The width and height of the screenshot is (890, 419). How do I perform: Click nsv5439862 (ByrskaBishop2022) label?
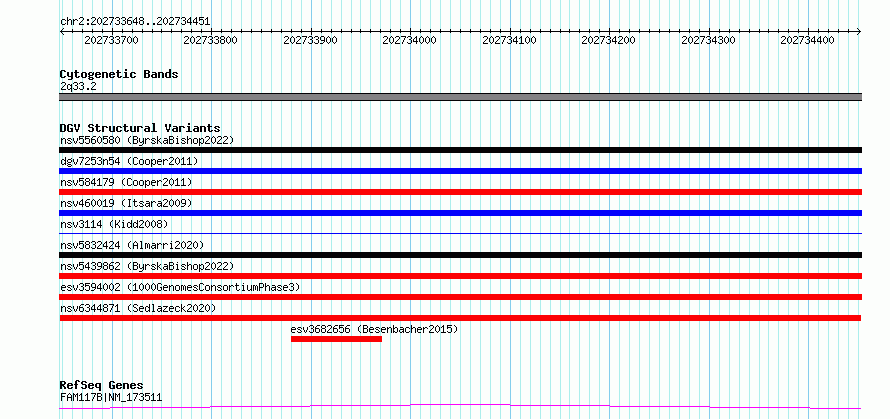pos(147,266)
